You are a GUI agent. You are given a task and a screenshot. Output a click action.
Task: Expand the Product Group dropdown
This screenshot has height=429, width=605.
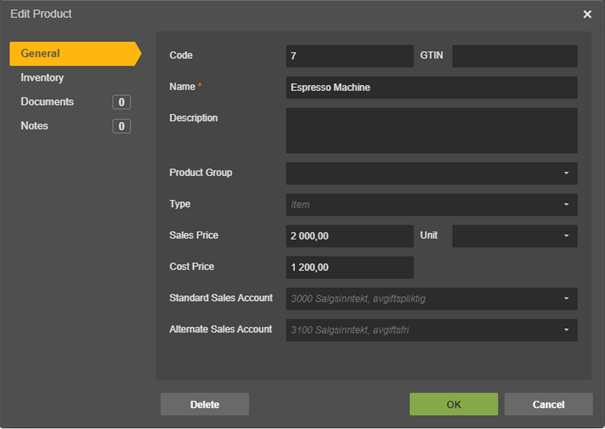pos(565,174)
